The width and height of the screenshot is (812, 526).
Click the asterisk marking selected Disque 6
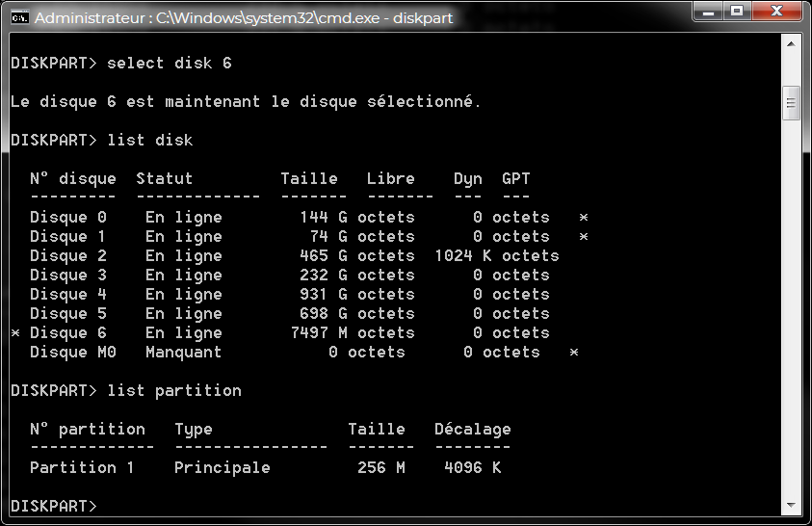pos(15,333)
